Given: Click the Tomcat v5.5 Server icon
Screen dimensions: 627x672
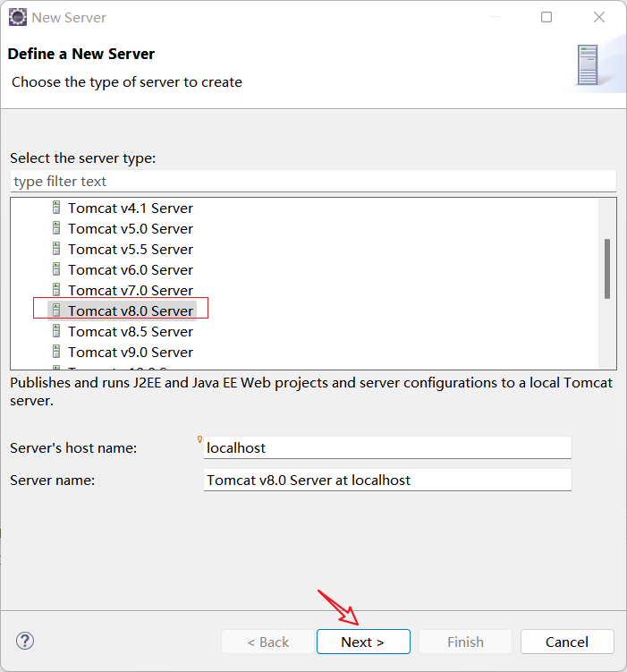Looking at the screenshot, I should [x=56, y=249].
